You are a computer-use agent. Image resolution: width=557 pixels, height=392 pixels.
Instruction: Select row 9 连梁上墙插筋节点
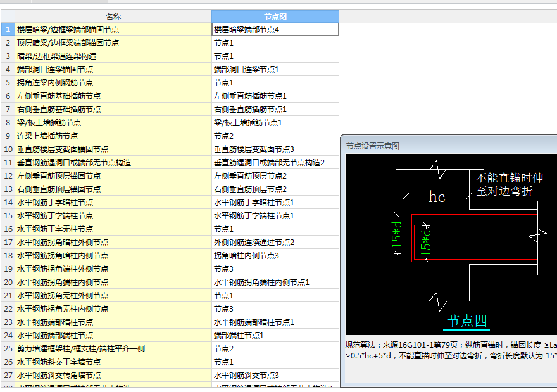coord(113,136)
